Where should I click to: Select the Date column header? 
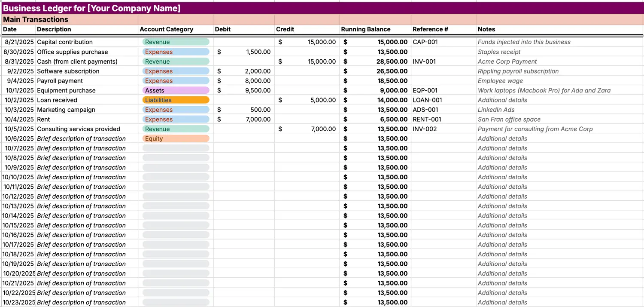coord(18,29)
